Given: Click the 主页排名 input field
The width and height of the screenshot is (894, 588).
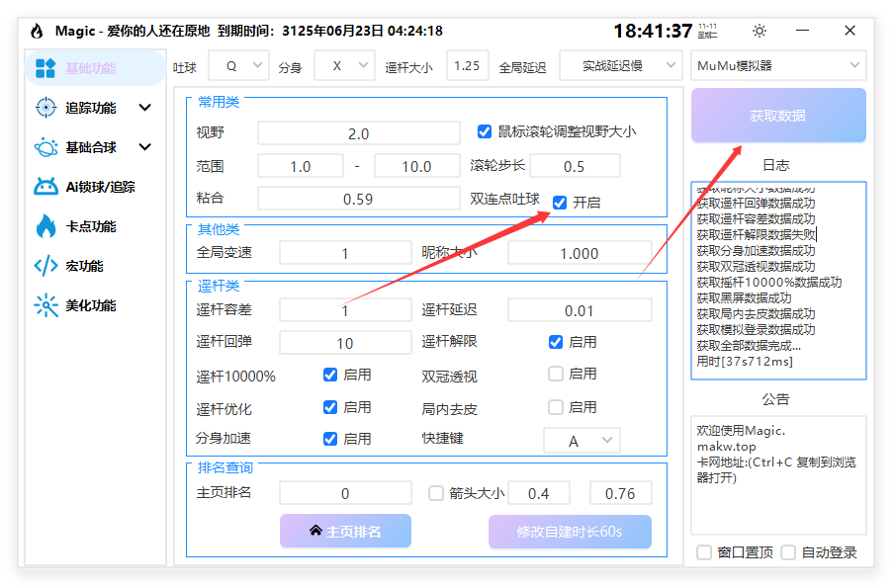Looking at the screenshot, I should [x=345, y=492].
